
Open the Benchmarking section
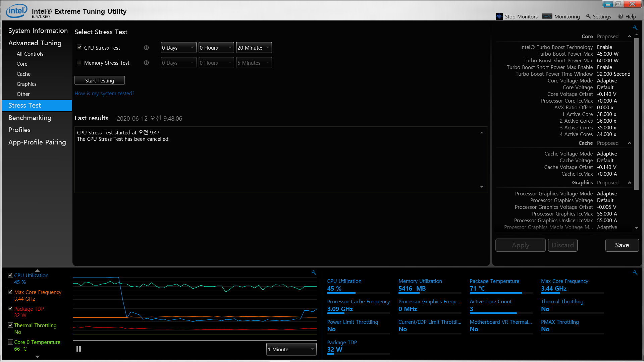tap(30, 118)
